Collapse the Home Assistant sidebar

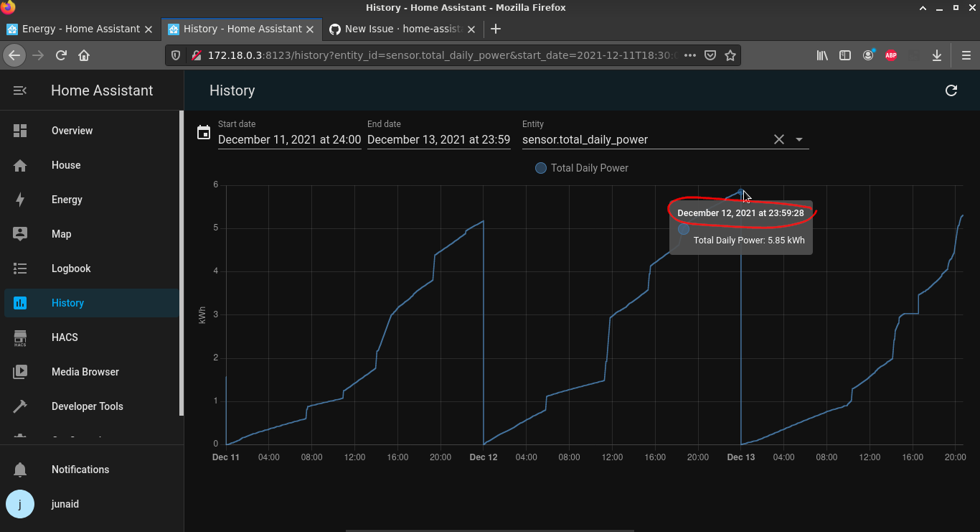click(x=19, y=90)
